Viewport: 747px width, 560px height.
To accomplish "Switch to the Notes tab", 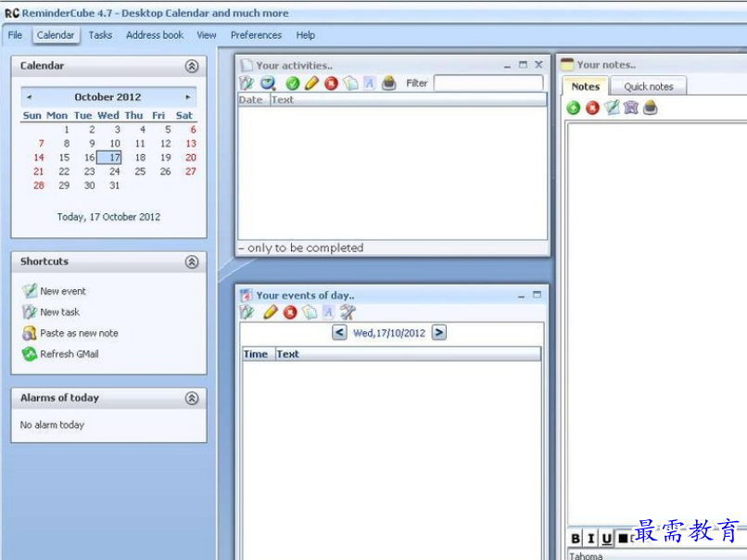I will pyautogui.click(x=586, y=86).
